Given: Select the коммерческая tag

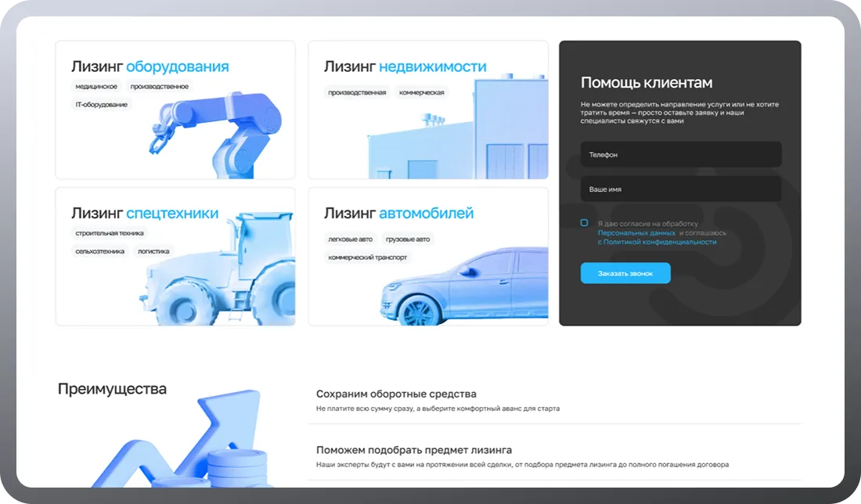Looking at the screenshot, I should tap(422, 92).
